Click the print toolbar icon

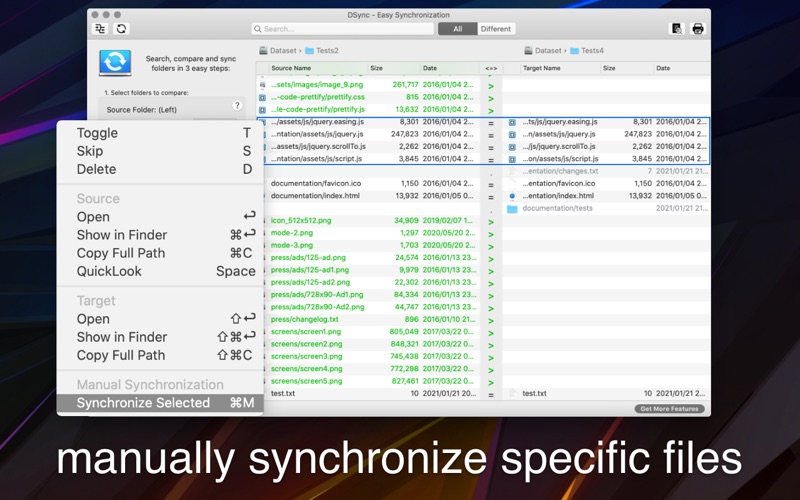(x=698, y=29)
